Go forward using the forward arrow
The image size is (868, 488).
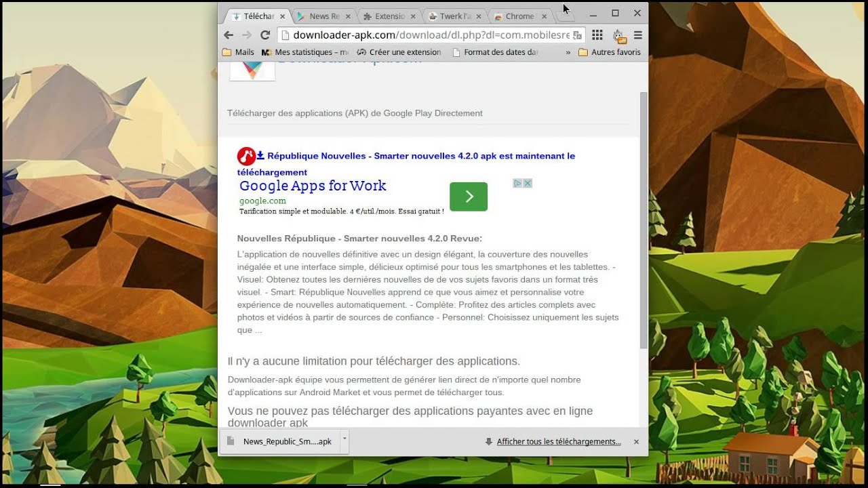tap(247, 35)
